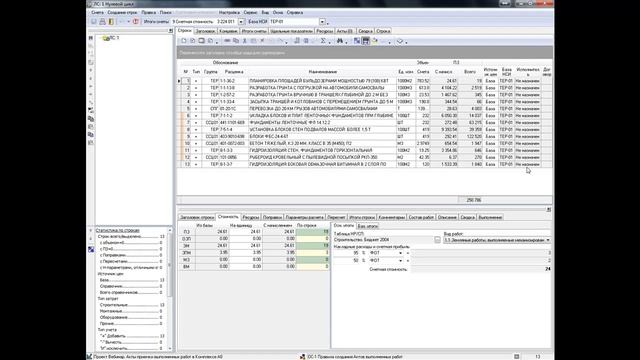Click the eraser-shaped icon at rows toolbar end
The image size is (640, 360).
click(x=400, y=41)
